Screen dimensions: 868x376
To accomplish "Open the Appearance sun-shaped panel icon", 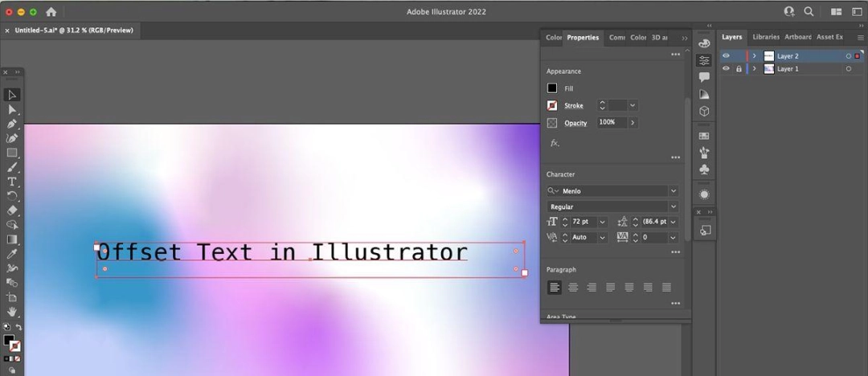I will click(x=704, y=194).
